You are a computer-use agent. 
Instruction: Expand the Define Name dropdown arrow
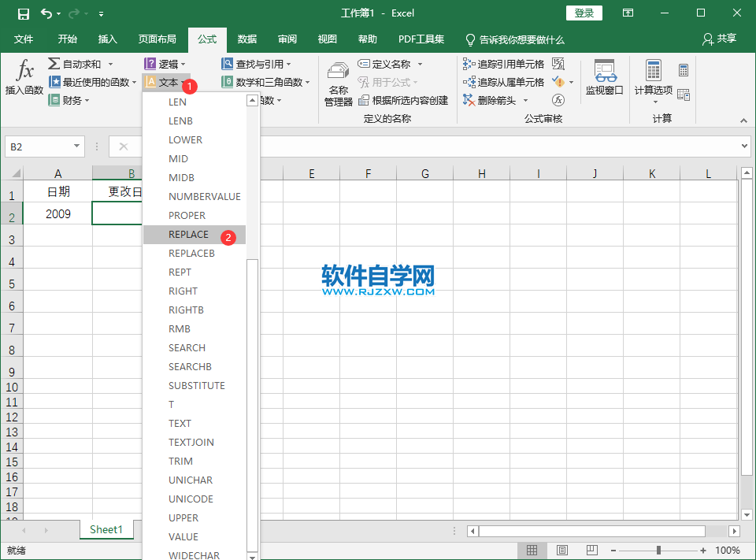click(x=420, y=64)
